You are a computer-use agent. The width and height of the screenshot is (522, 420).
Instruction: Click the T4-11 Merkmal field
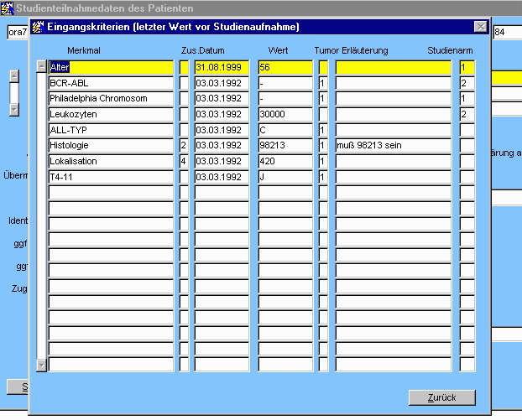111,177
